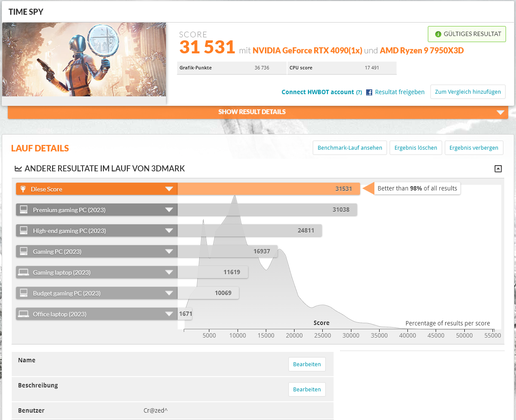The width and height of the screenshot is (516, 420).
Task: Click the Premium gaming PC 31038 bar
Action: click(x=267, y=210)
